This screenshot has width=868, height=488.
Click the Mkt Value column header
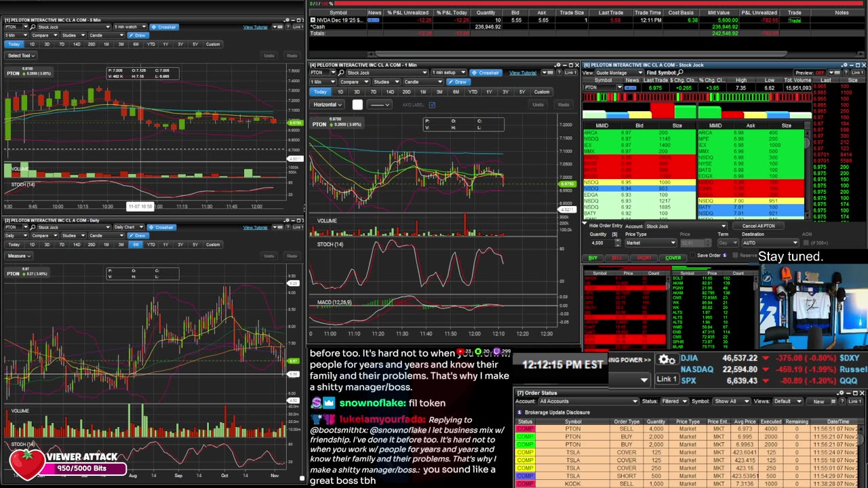(719, 12)
